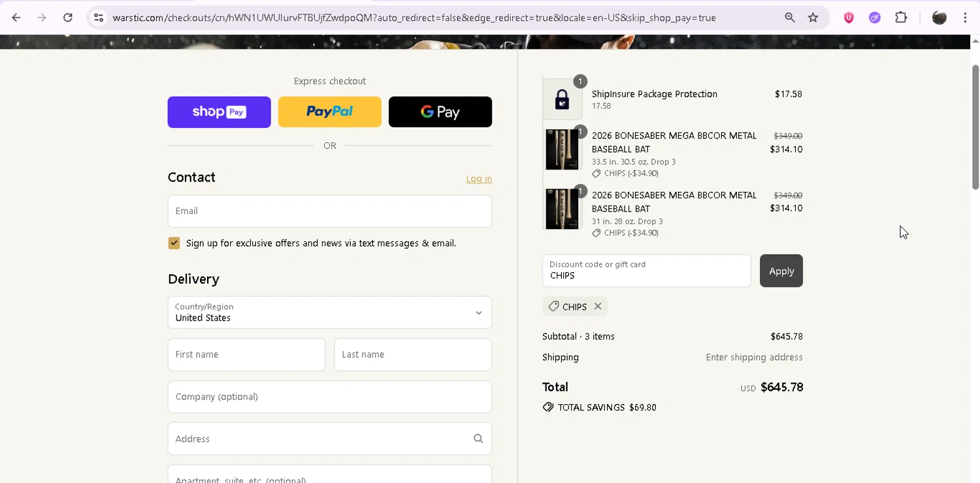Click the Apartment, suite field
The width and height of the screenshot is (980, 483).
point(329,475)
